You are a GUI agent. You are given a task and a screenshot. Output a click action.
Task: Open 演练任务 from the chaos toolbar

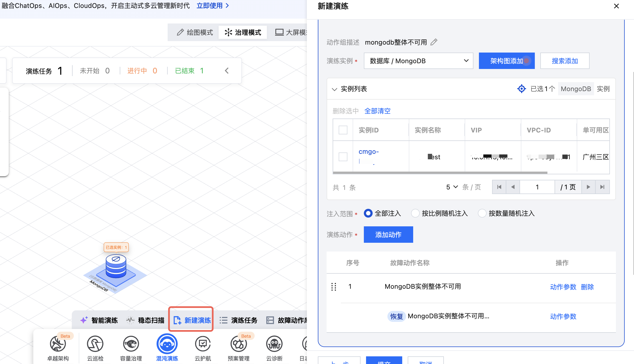click(x=239, y=320)
